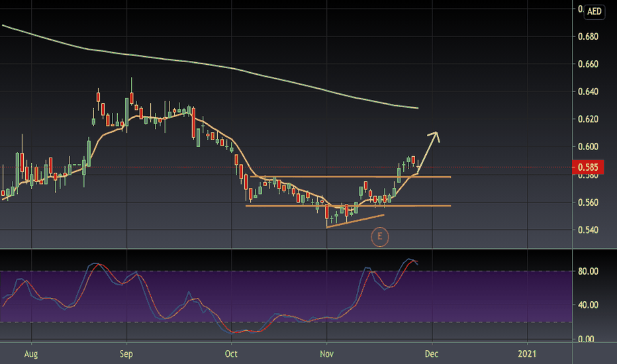617x364 pixels.
Task: Click the 2021 label on time axis
Action: coord(527,354)
